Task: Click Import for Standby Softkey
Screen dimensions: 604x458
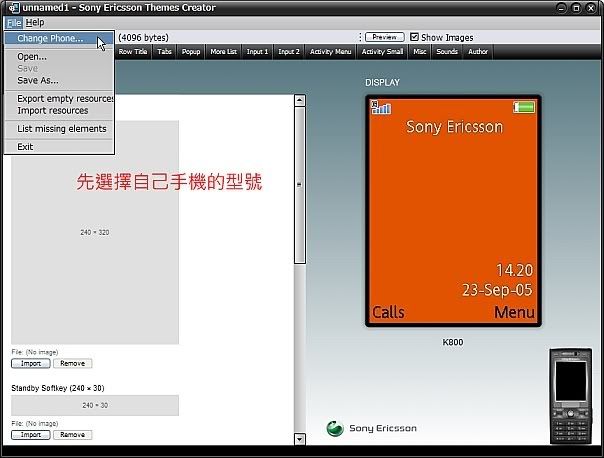Action: coord(31,435)
